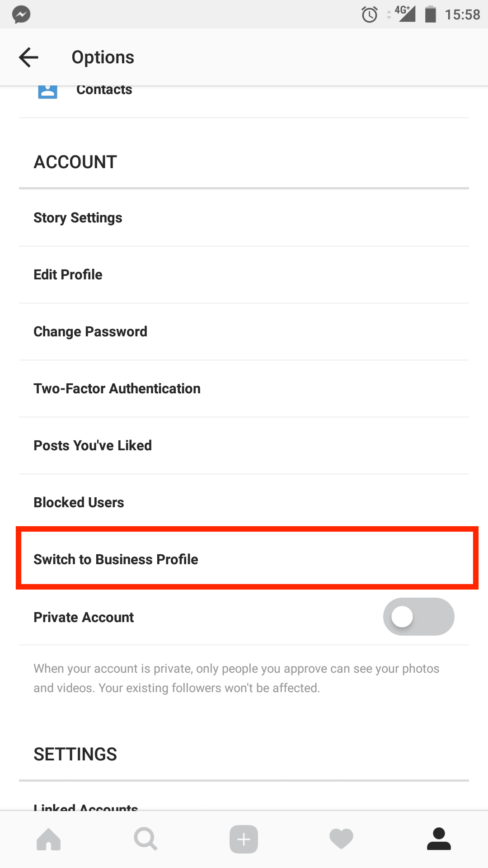The image size is (488, 868).
Task: Tap the Contacts icon at top
Action: click(x=47, y=91)
